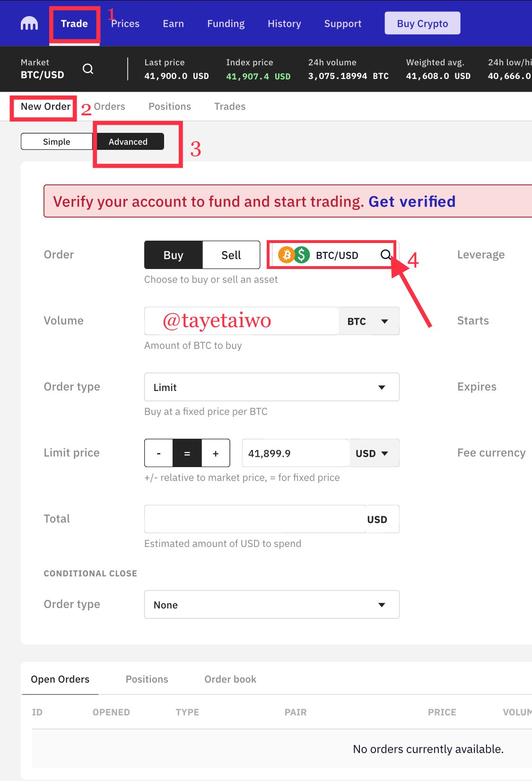
Task: Open the Limit order type dropdown
Action: click(272, 387)
